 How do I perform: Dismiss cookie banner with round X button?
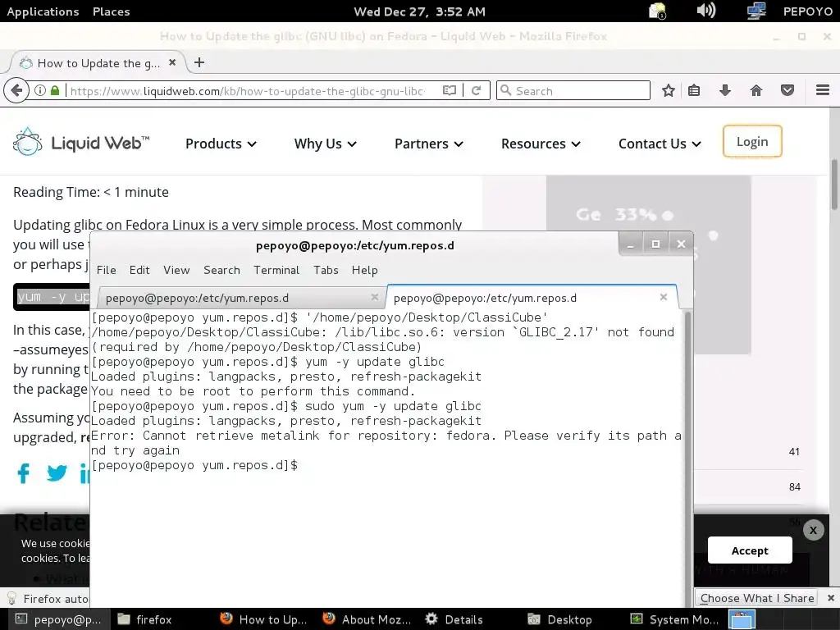tap(813, 531)
